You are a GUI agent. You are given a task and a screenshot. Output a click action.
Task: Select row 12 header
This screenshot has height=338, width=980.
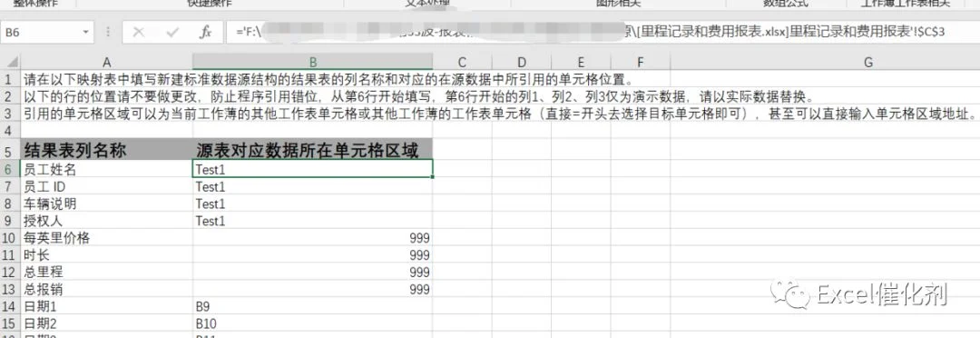pos(10,273)
